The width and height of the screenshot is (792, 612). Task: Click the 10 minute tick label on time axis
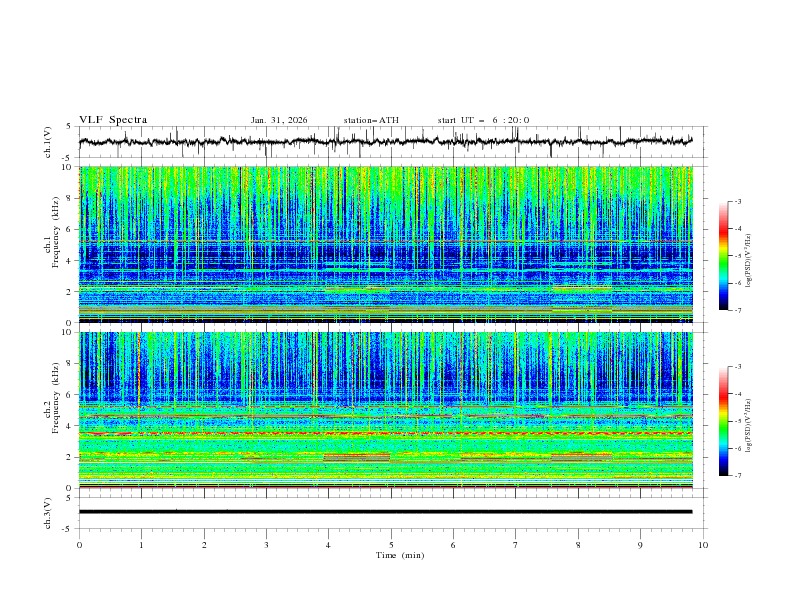click(703, 544)
